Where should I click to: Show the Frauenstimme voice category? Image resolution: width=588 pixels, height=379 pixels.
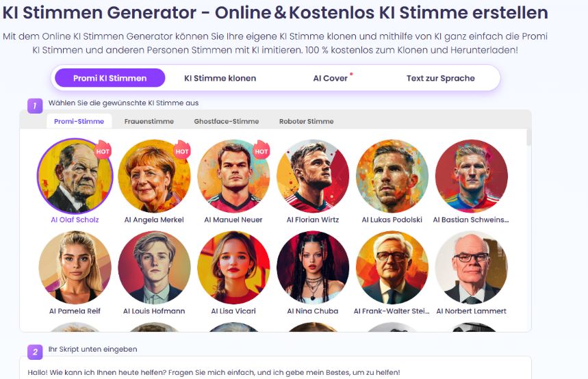click(149, 121)
